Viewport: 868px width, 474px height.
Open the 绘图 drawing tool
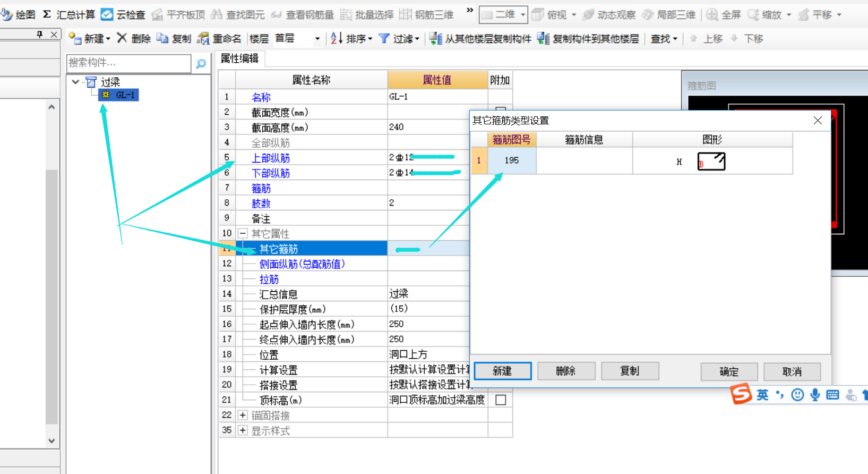(18, 14)
